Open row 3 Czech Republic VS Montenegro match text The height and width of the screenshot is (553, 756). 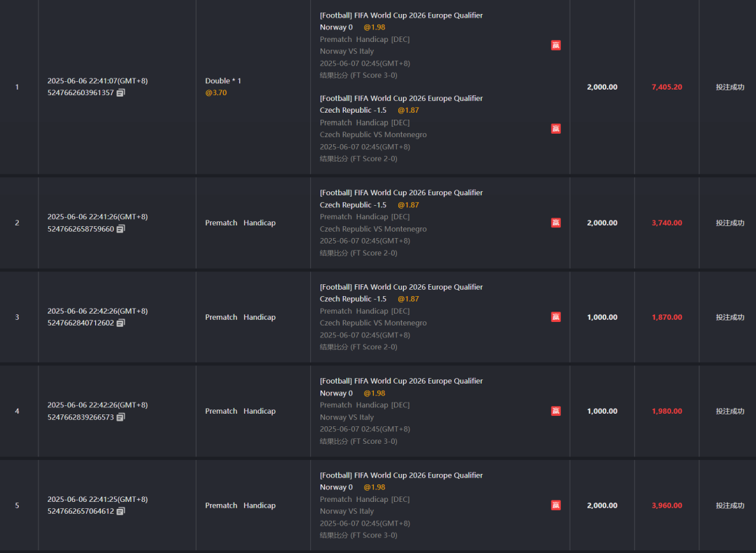[x=373, y=323]
